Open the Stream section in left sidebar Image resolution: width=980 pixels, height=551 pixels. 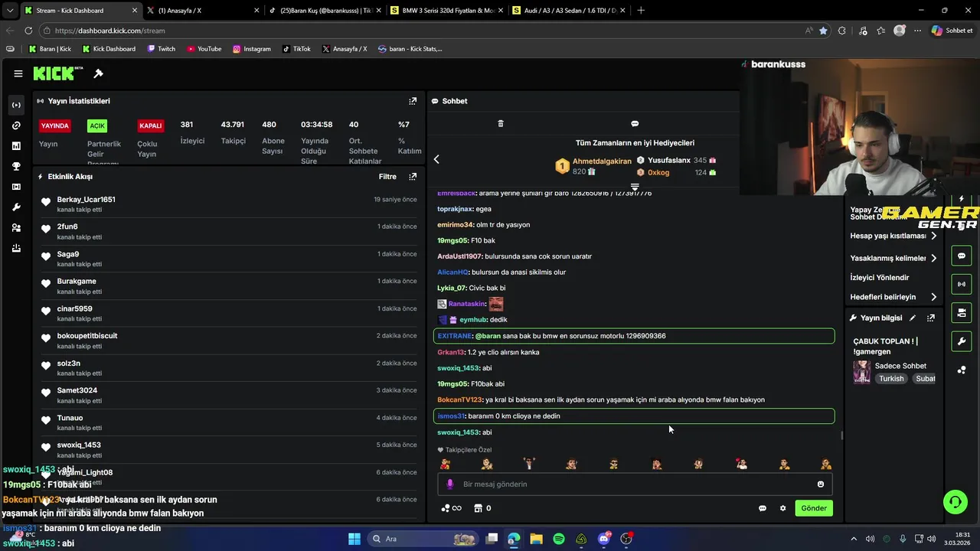click(17, 105)
